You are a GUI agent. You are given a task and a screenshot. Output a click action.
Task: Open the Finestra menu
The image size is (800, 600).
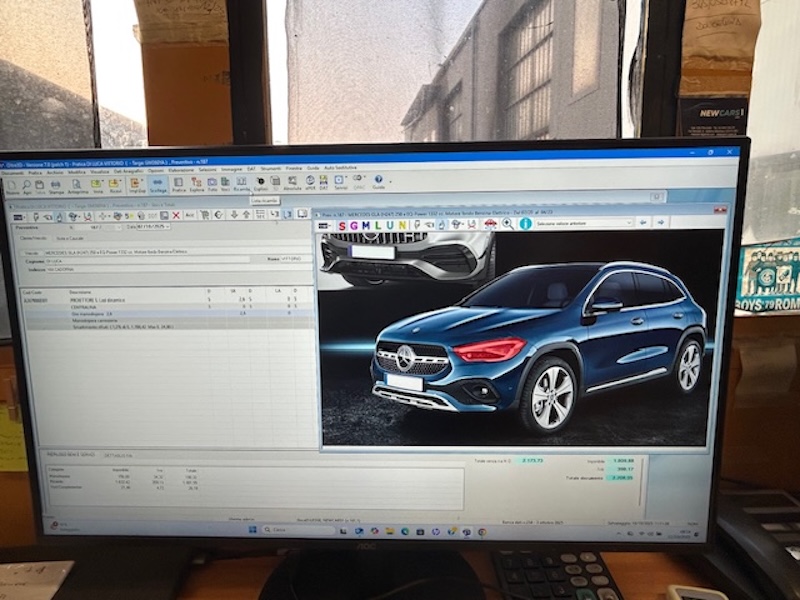click(293, 168)
